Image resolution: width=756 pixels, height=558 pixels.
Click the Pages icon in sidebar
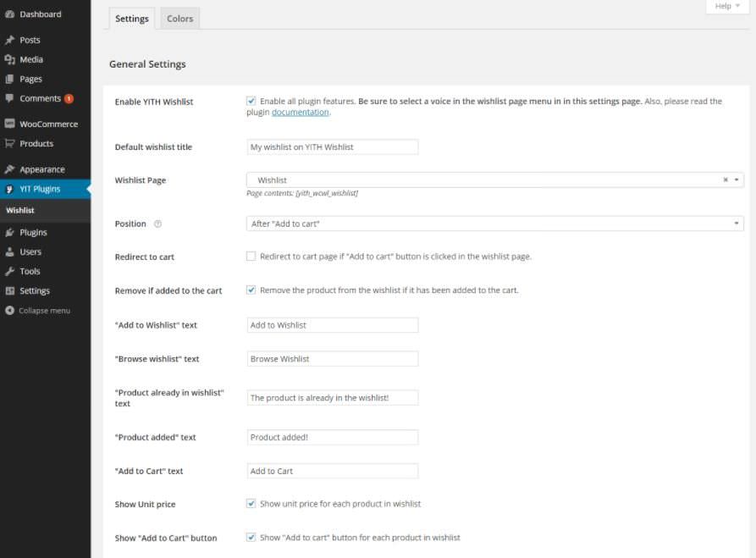point(9,79)
